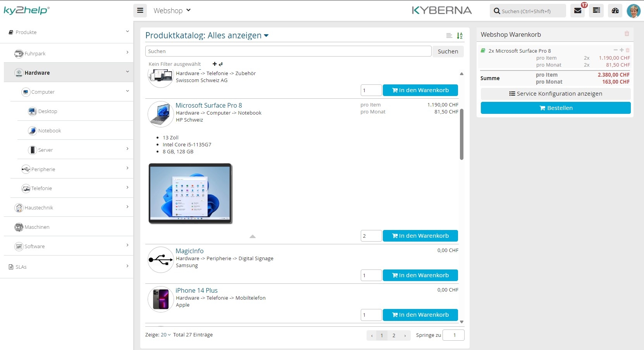Click the product list scroll-up arrow

(461, 74)
